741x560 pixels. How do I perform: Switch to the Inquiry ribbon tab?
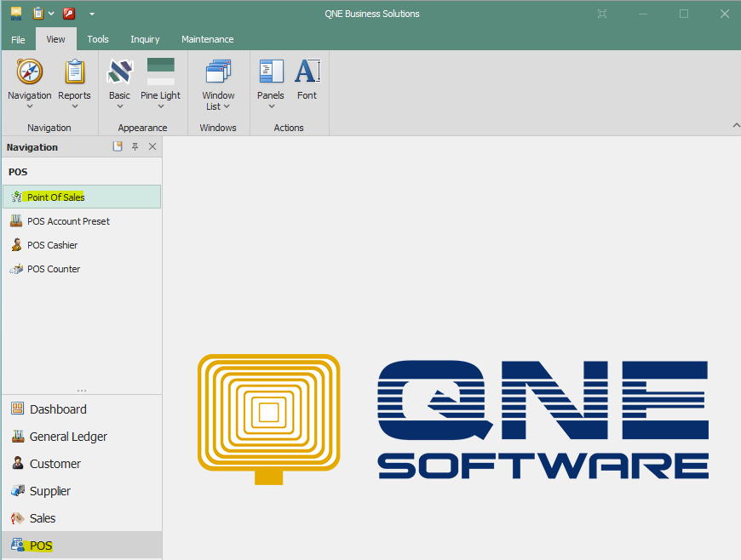145,39
